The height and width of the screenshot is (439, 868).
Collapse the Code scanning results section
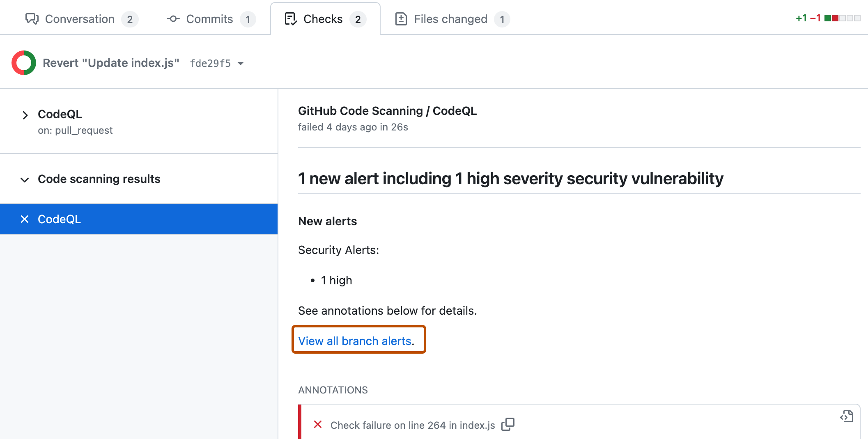pyautogui.click(x=25, y=179)
